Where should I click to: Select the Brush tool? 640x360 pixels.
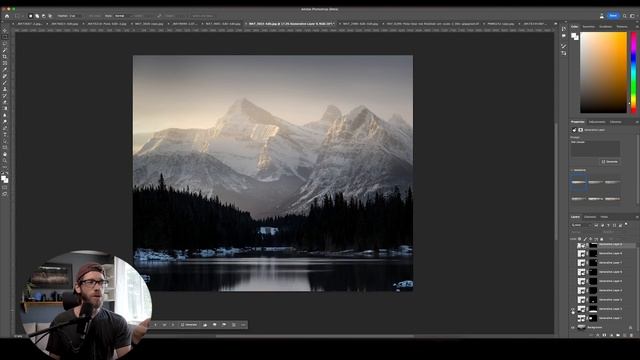pos(5,82)
